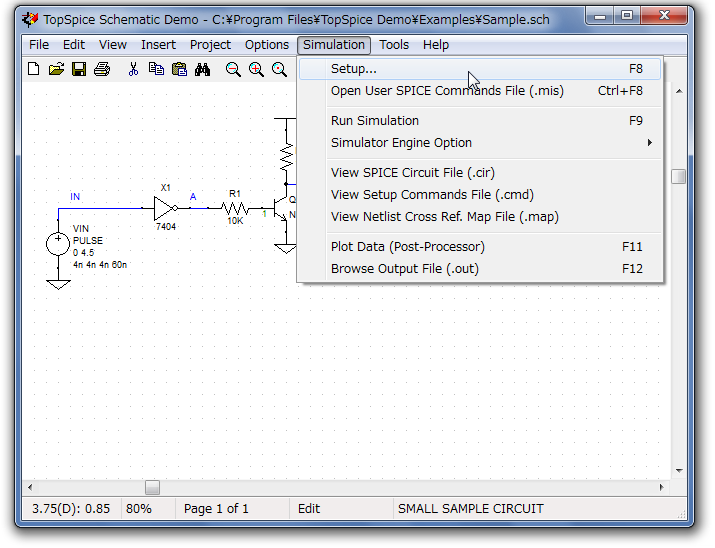The image size is (715, 548).
Task: Select View SPICE Circuit File (.cir)
Action: point(480,173)
